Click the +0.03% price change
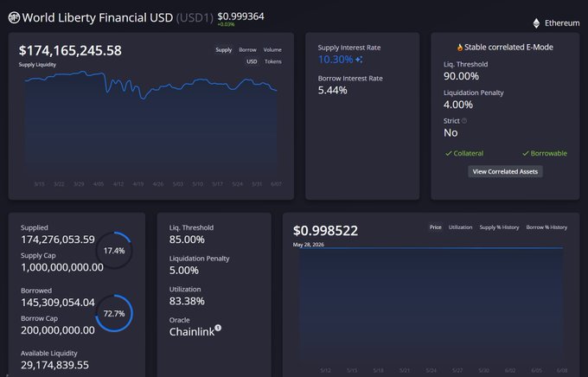 (x=227, y=24)
